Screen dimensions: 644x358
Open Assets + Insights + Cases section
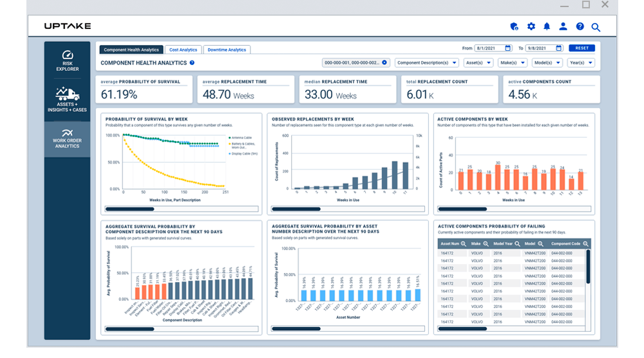[67, 101]
